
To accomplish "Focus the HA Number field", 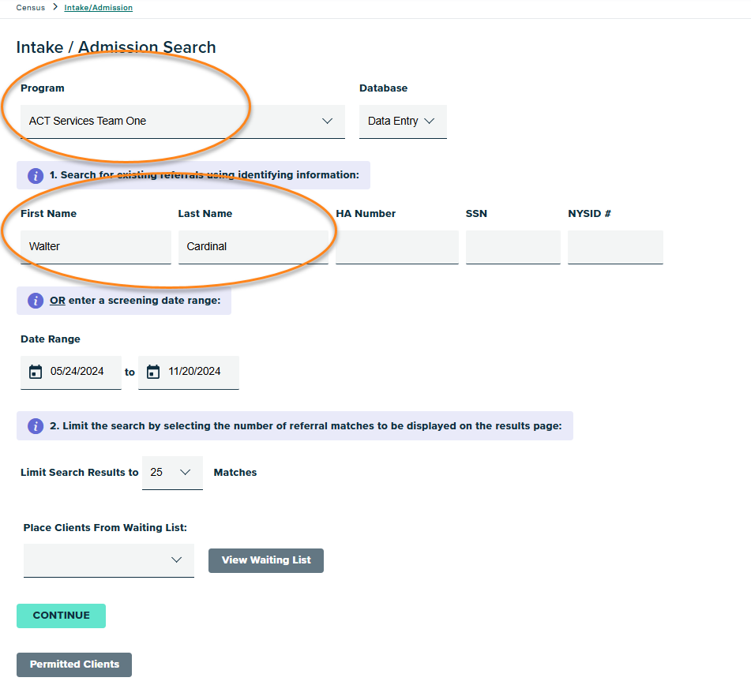I will [396, 247].
